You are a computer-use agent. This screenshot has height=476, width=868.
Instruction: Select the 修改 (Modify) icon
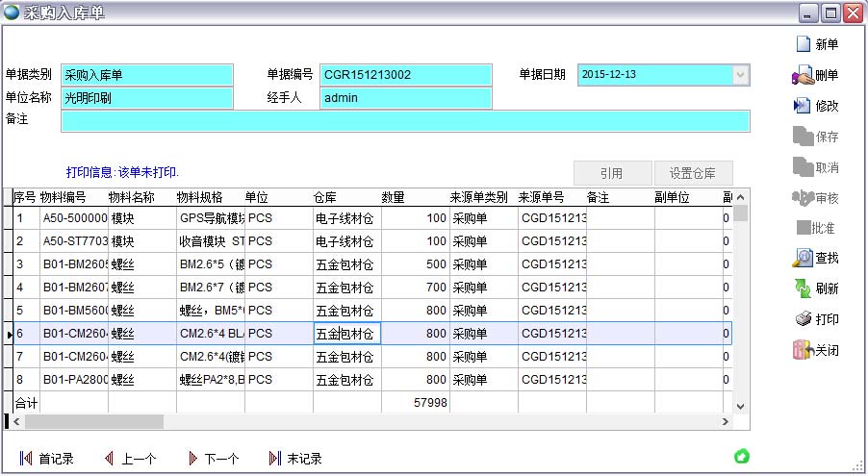[803, 106]
